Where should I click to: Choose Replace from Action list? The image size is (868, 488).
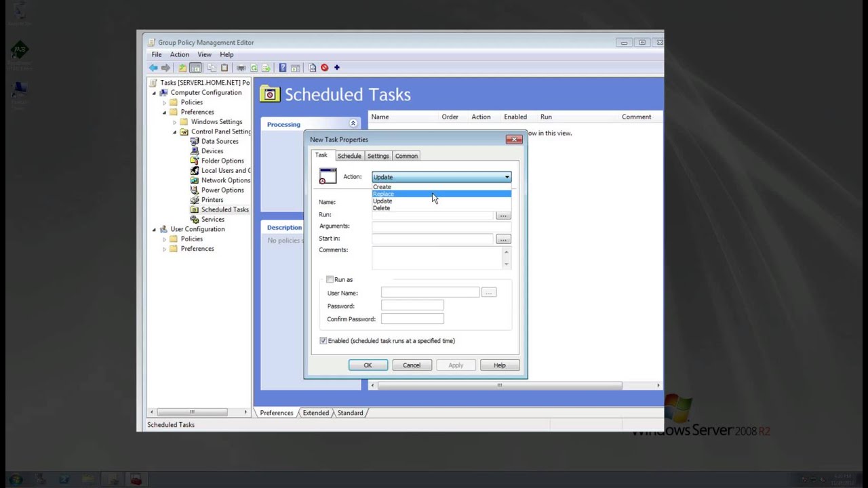pos(441,194)
